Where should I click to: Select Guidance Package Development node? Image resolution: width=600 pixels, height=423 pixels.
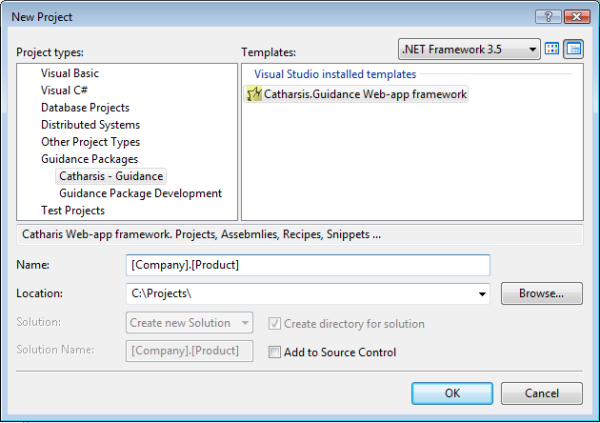pos(140,193)
